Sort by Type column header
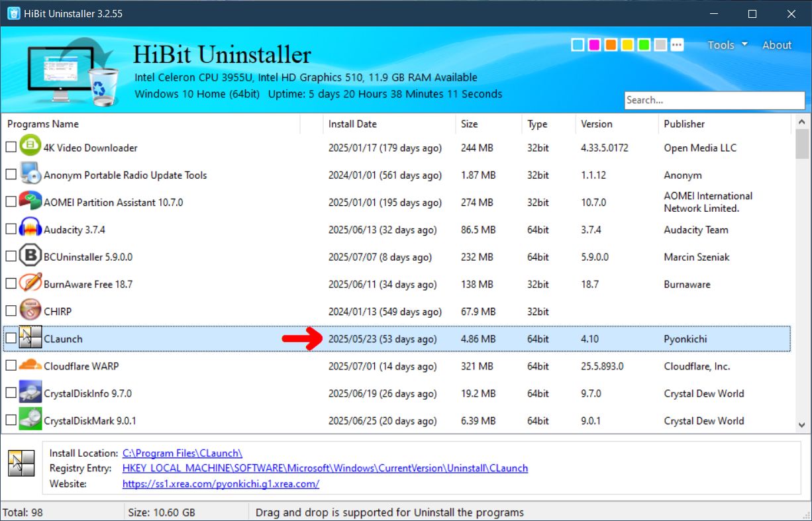The image size is (812, 521). click(548, 124)
